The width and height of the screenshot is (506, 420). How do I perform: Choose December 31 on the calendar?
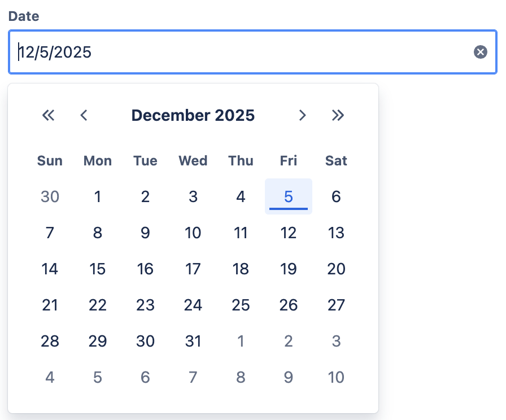click(193, 341)
